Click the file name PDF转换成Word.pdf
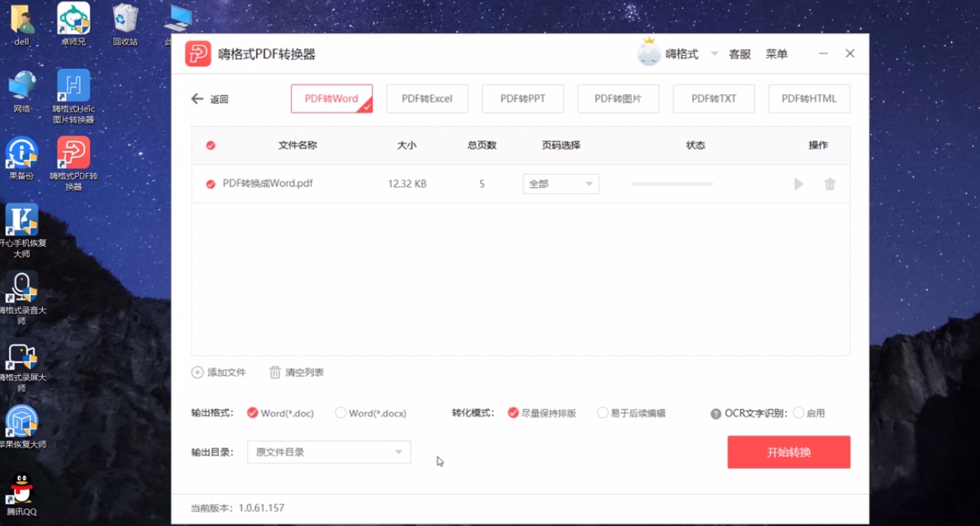Image resolution: width=980 pixels, height=526 pixels. coord(268,184)
